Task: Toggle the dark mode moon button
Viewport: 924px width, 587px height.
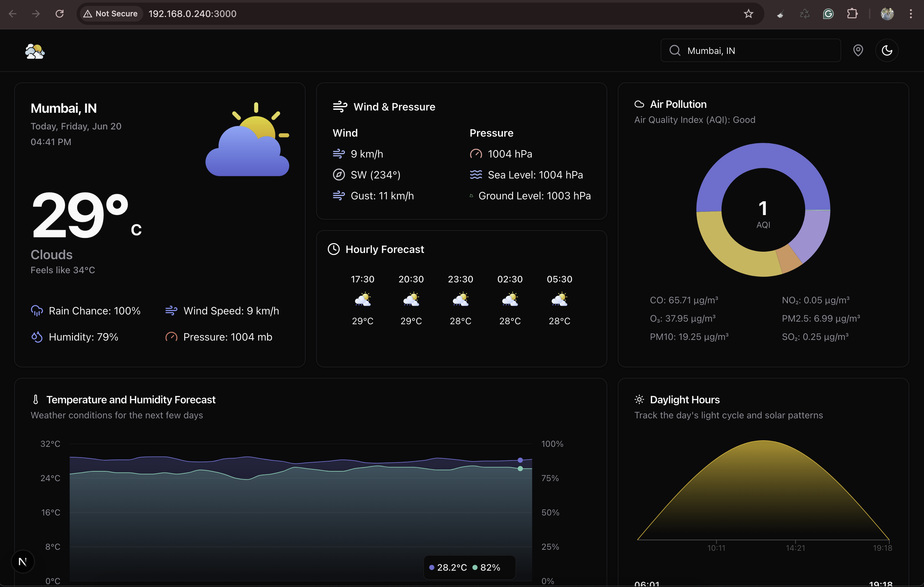Action: pyautogui.click(x=886, y=50)
